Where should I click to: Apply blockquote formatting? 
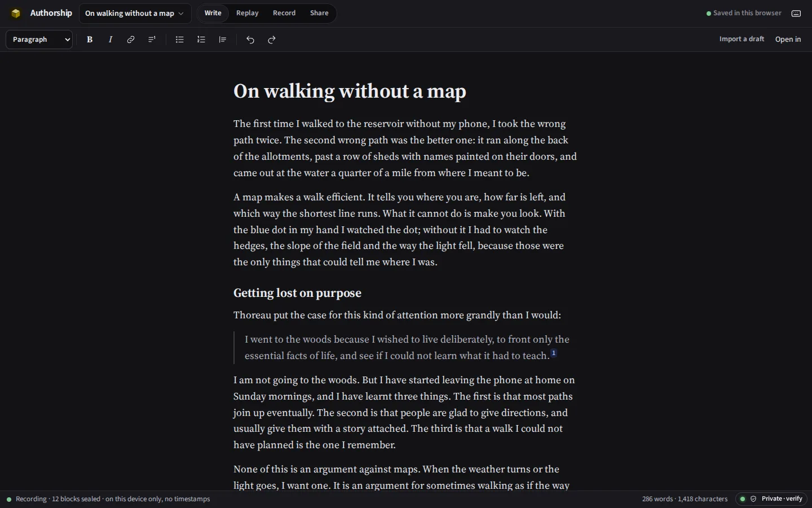point(223,40)
